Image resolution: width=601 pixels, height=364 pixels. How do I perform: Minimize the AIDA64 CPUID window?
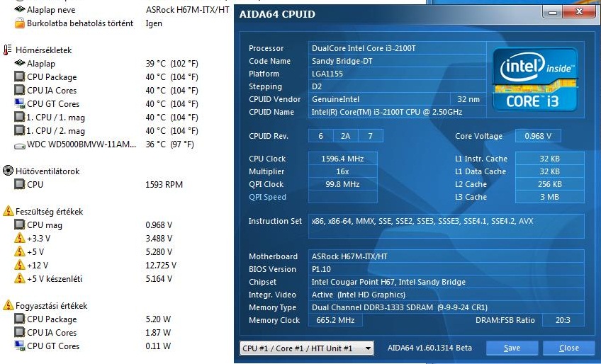pyautogui.click(x=553, y=12)
